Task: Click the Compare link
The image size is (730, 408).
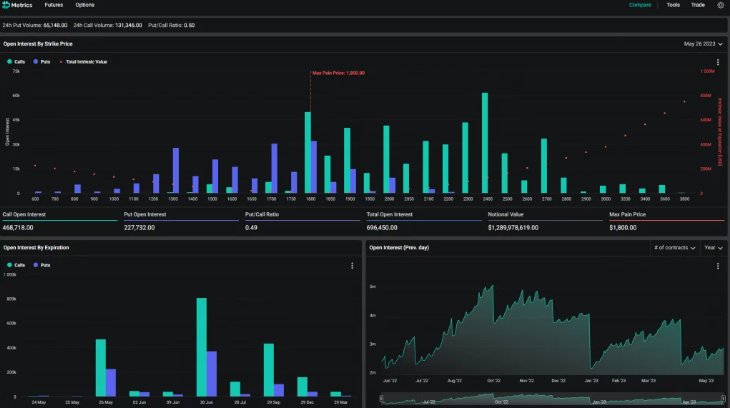Action: (x=640, y=5)
